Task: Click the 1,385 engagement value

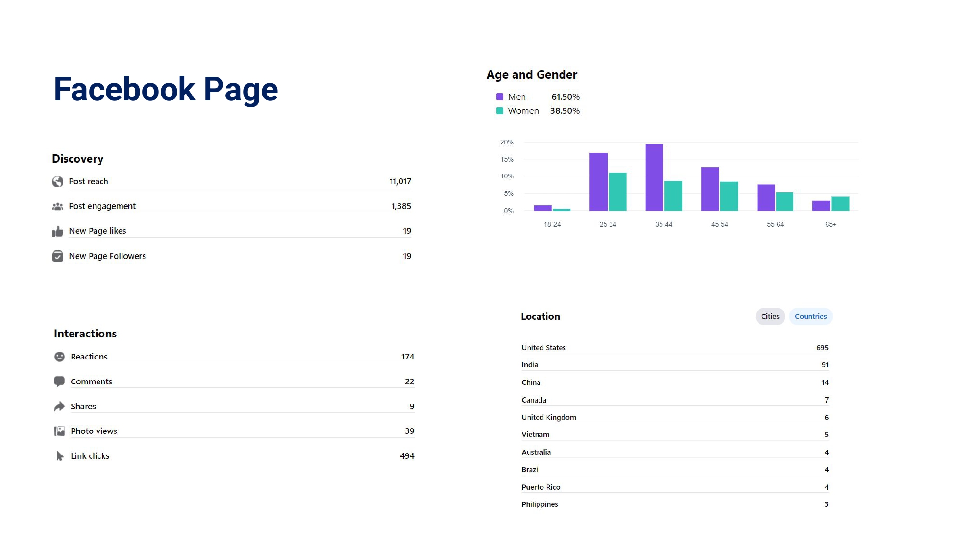Action: click(x=401, y=206)
